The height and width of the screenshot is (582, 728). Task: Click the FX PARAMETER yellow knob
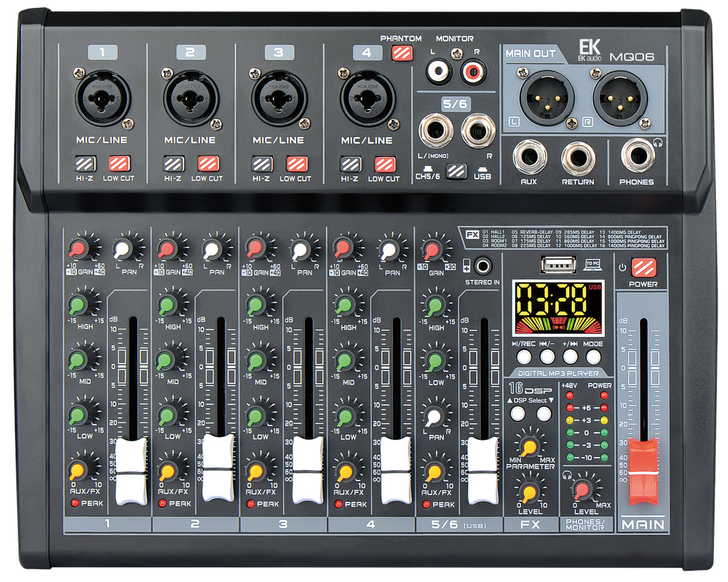click(529, 447)
